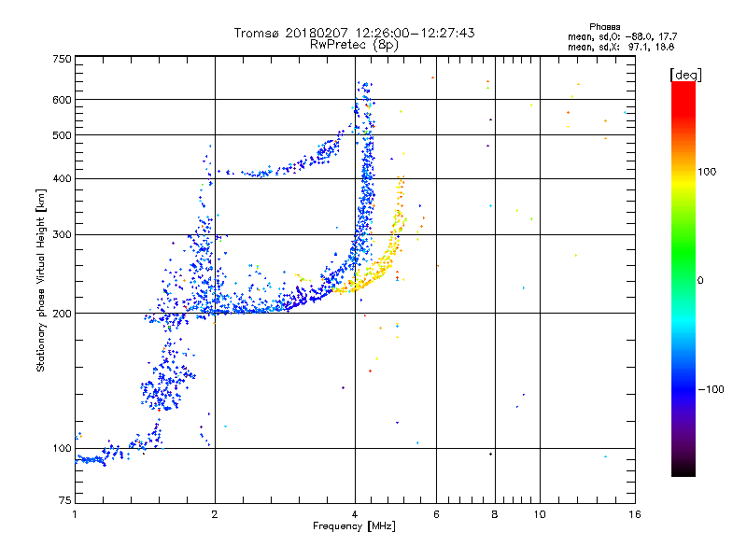Screen dimensions: 747x560
Task: Click the '75' y-axis tick label
Action: 65,500
